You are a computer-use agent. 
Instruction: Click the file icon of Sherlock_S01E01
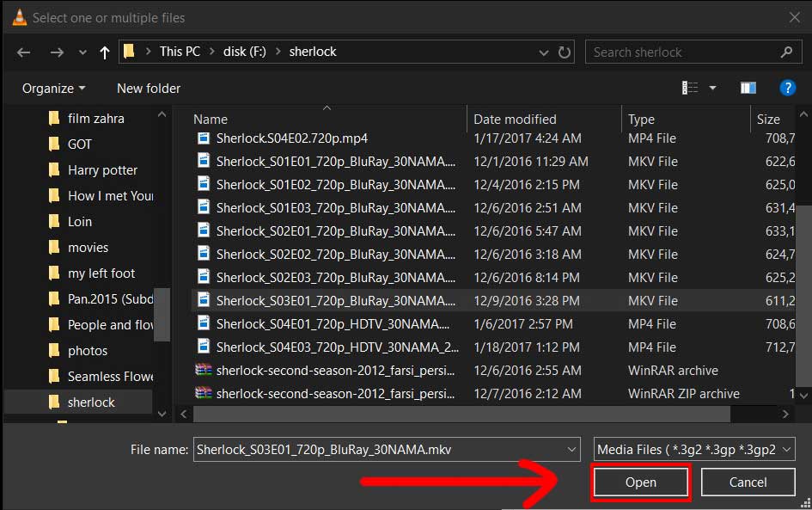[x=204, y=161]
